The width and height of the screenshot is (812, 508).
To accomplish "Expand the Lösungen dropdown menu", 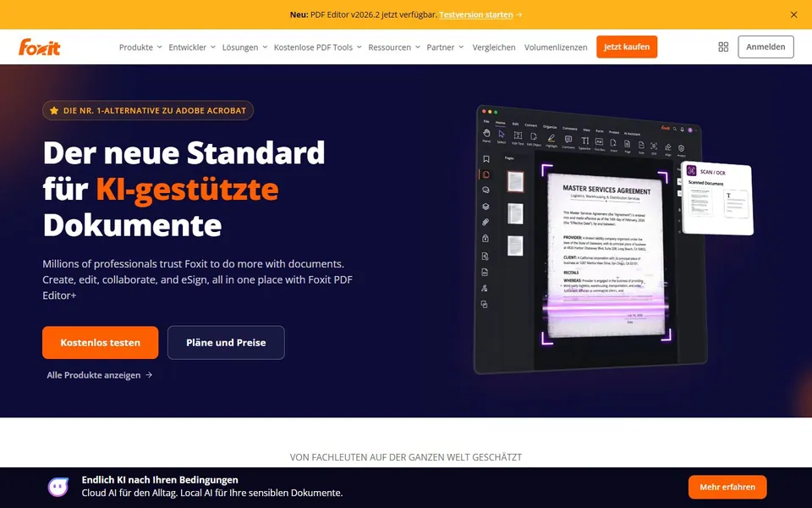I will pos(244,47).
